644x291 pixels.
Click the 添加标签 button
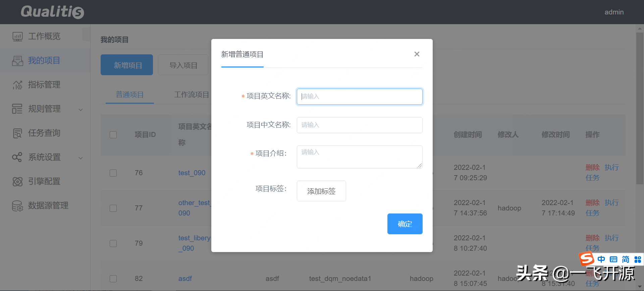[x=321, y=191]
